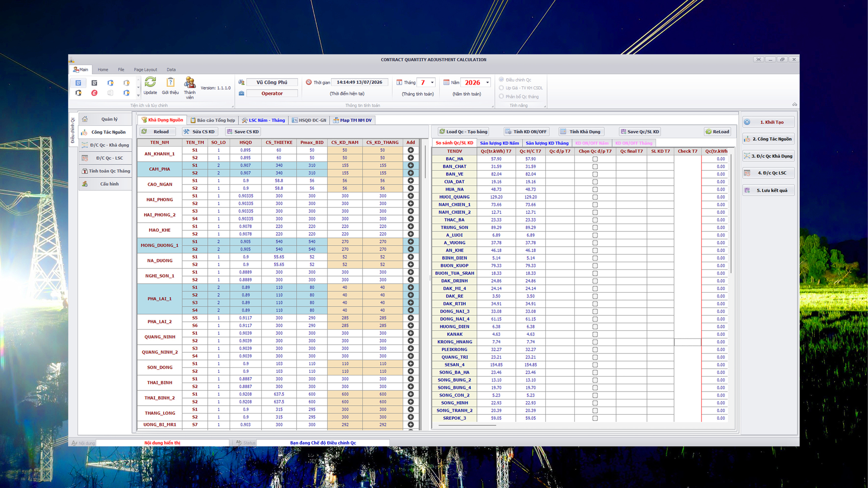This screenshot has height=488, width=868.
Task: Click the house icon beside Quản lý
Action: 85,119
